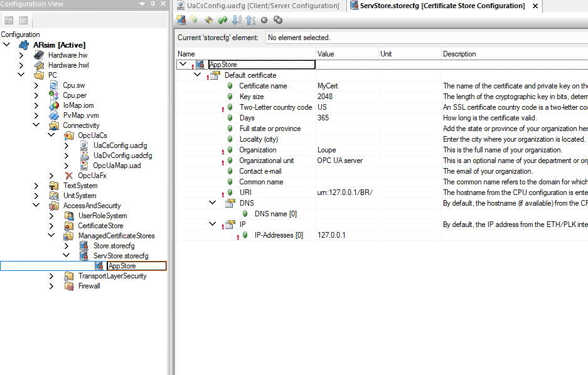Screen dimensions: 588x375
Task: Click the single grey circle toolbar icon
Action: point(264,20)
